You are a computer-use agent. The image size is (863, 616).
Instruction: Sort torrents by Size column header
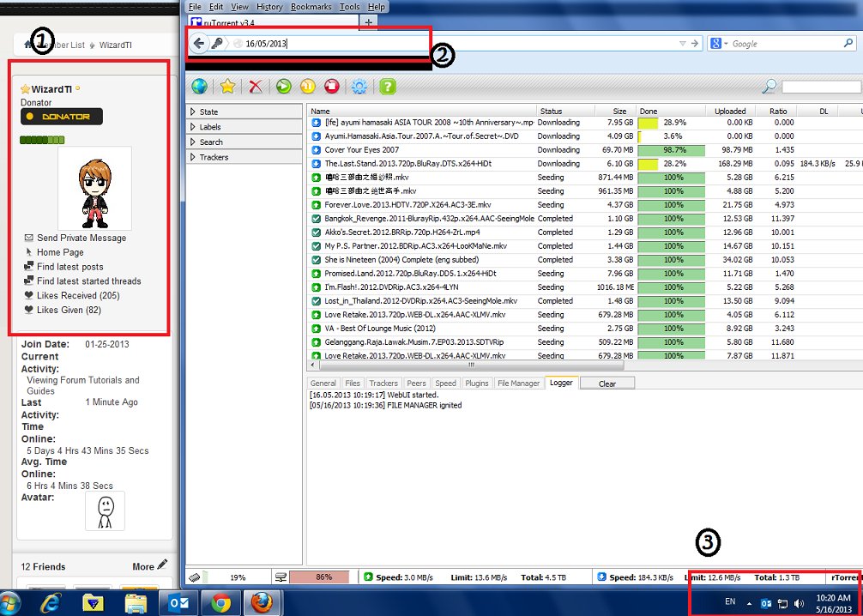point(615,112)
